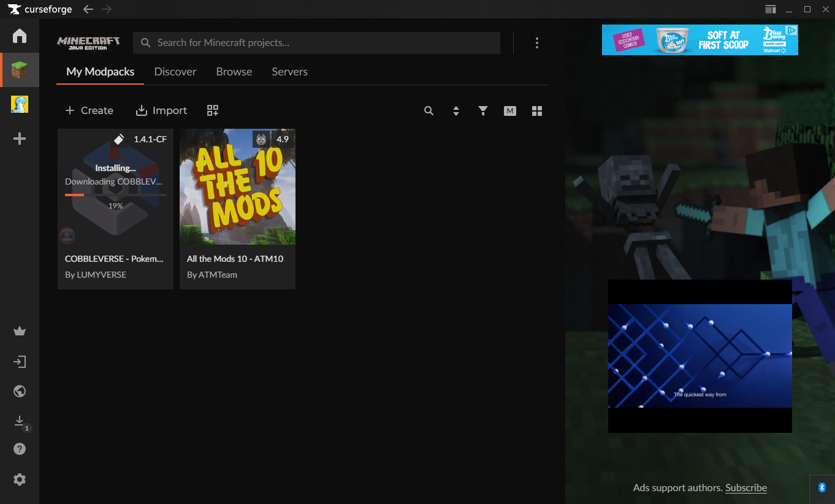Click the Subscribe link
This screenshot has height=504, width=835.
(745, 488)
